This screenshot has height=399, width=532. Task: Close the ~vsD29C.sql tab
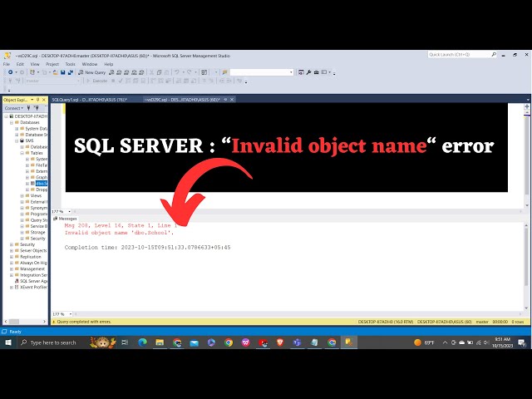pyautogui.click(x=232, y=100)
